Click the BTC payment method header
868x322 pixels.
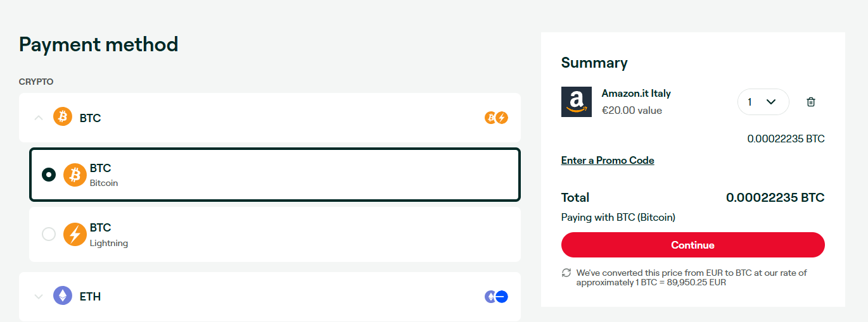[270, 118]
